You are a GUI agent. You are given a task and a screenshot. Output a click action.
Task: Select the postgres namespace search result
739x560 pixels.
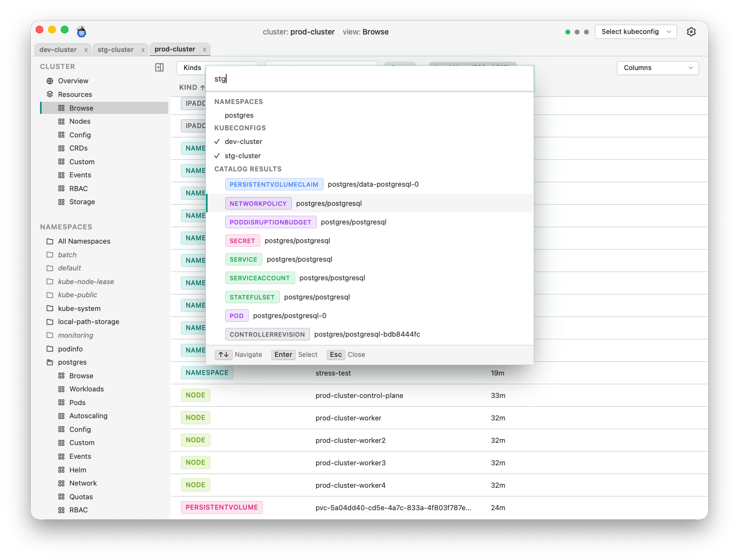pos(239,116)
